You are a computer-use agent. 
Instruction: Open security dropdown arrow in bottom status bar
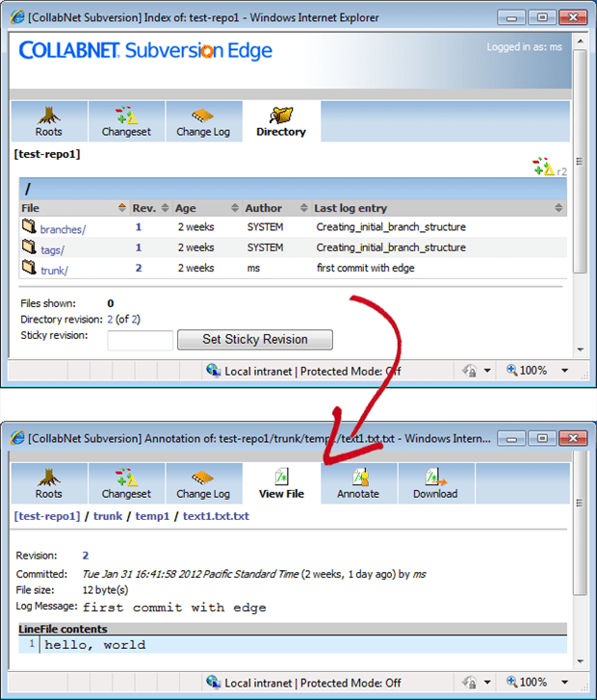(x=487, y=682)
